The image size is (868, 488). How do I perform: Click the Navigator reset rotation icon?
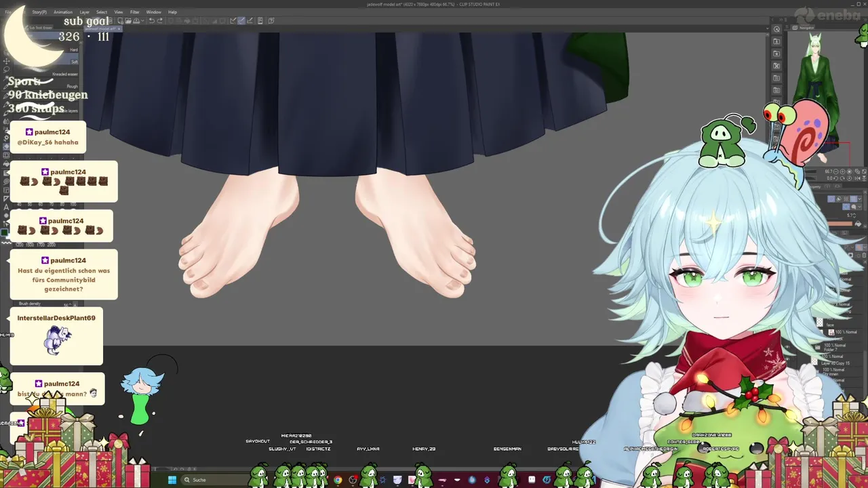(849, 178)
